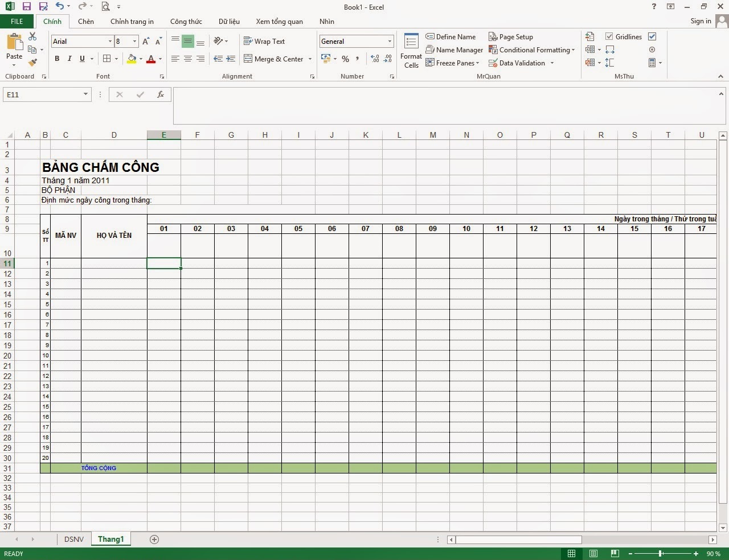Click Sign in link

(701, 21)
